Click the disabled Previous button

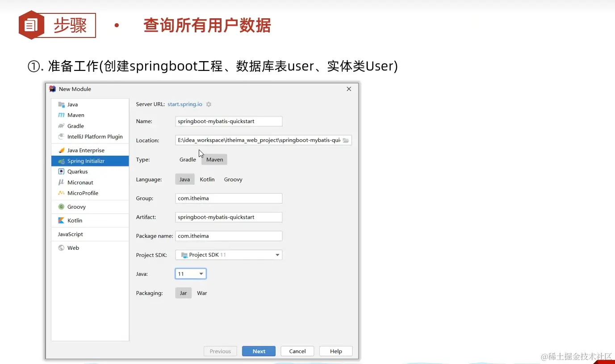point(220,351)
